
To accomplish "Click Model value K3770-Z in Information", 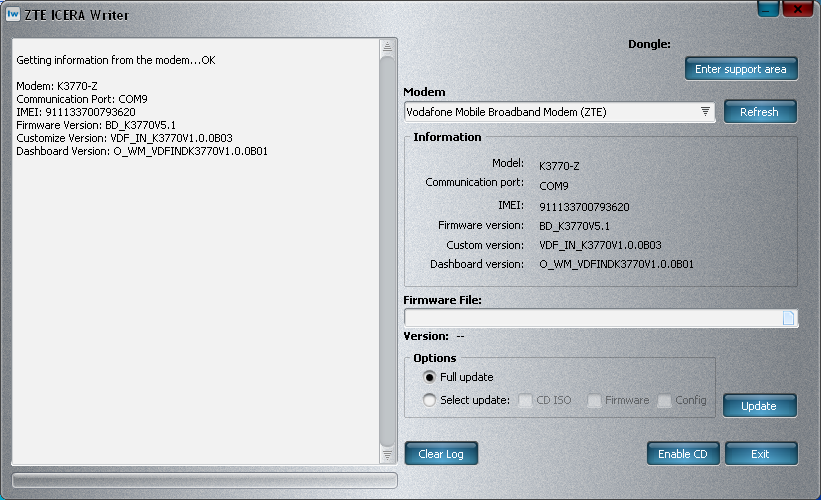I will click(559, 166).
